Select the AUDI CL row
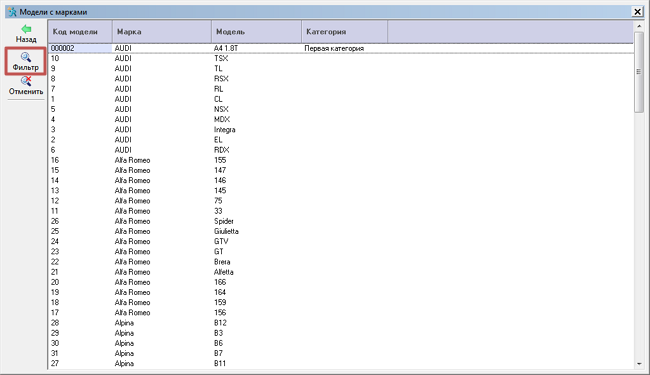The height and width of the screenshot is (375, 650). (341, 99)
